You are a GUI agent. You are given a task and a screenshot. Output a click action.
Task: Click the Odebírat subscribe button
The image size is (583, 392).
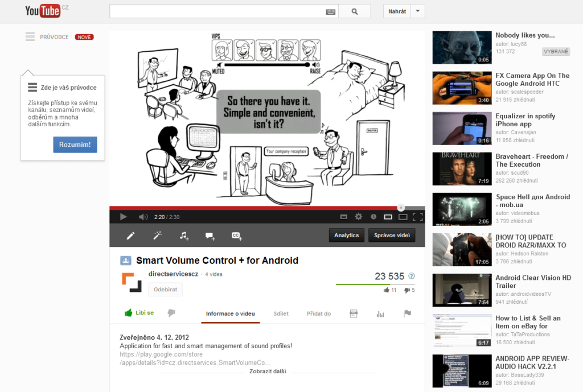(x=166, y=290)
